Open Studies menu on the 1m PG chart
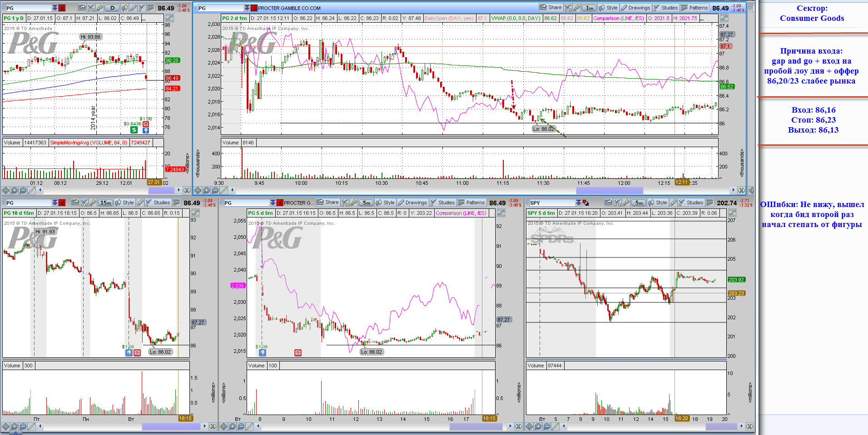Viewport: 868px width, 435px height. coord(665,8)
